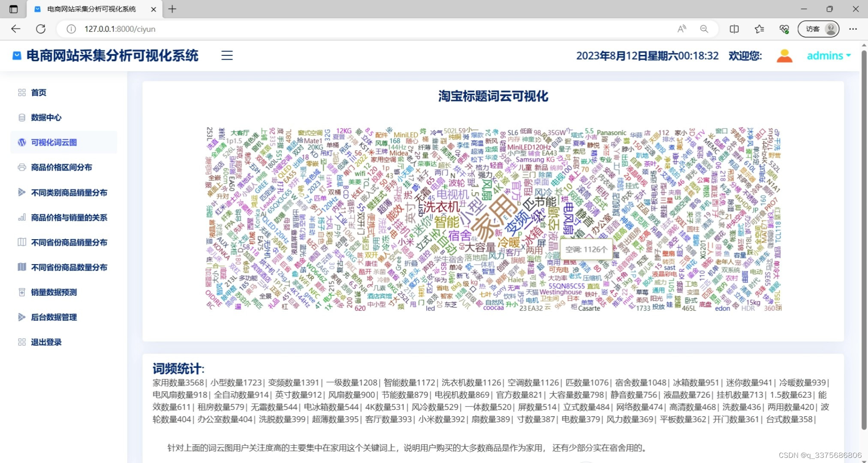Expand the admins account dropdown
Screen dimensions: 868x463
tap(828, 55)
